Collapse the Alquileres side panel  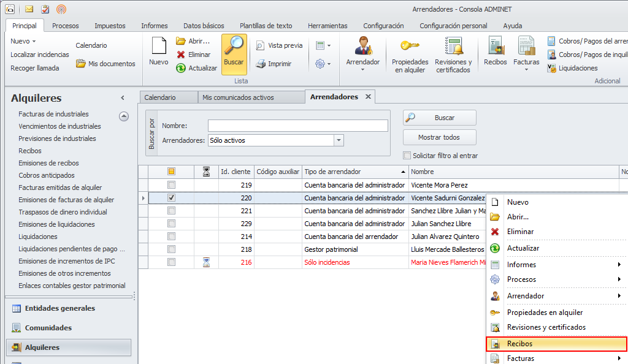[x=122, y=98]
